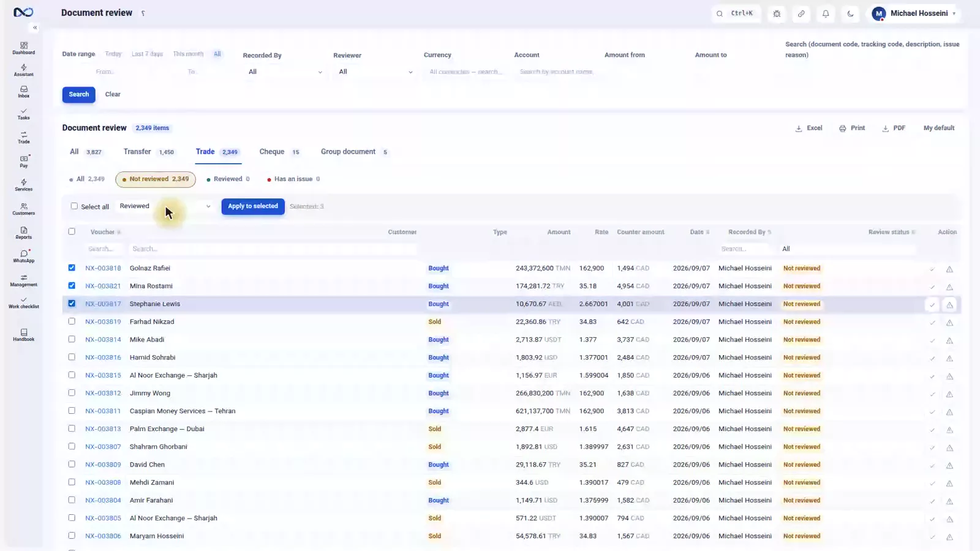Open the Review status All filter

pyautogui.click(x=848, y=249)
